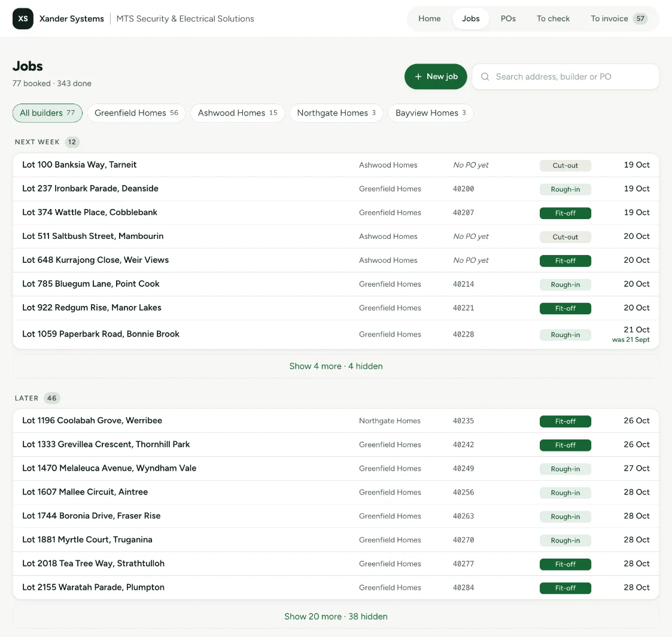Open Lot 2155 Waratah Parade, Plumpton job
Image resolution: width=672 pixels, height=637 pixels.
[x=336, y=588]
